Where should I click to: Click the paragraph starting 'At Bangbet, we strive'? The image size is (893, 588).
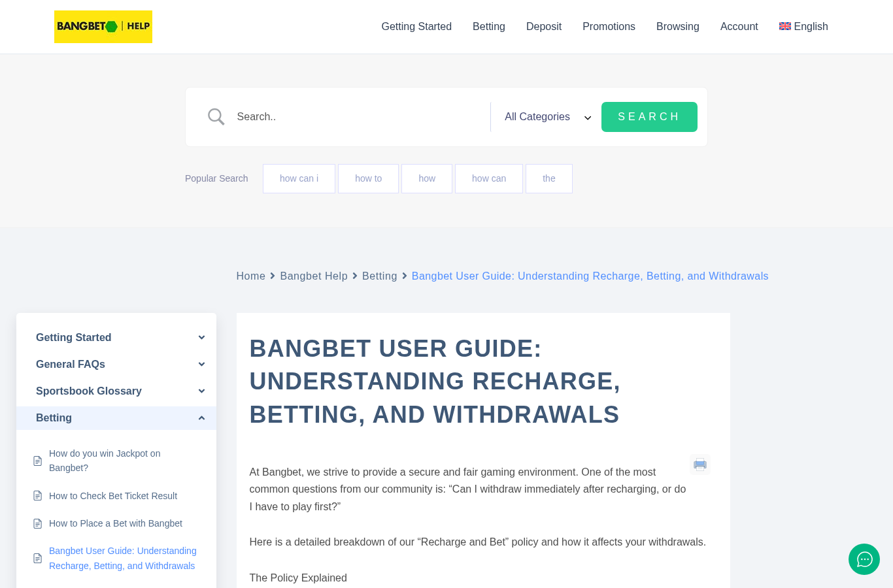[x=468, y=489]
